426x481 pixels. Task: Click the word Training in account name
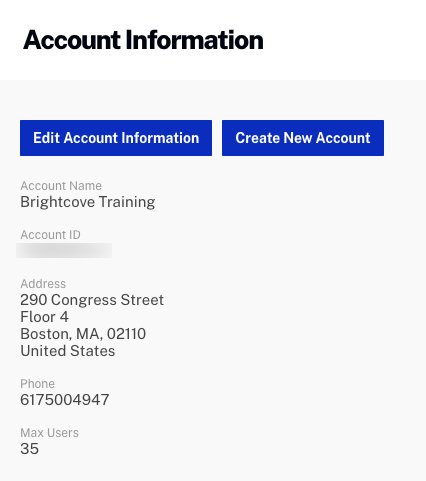127,202
